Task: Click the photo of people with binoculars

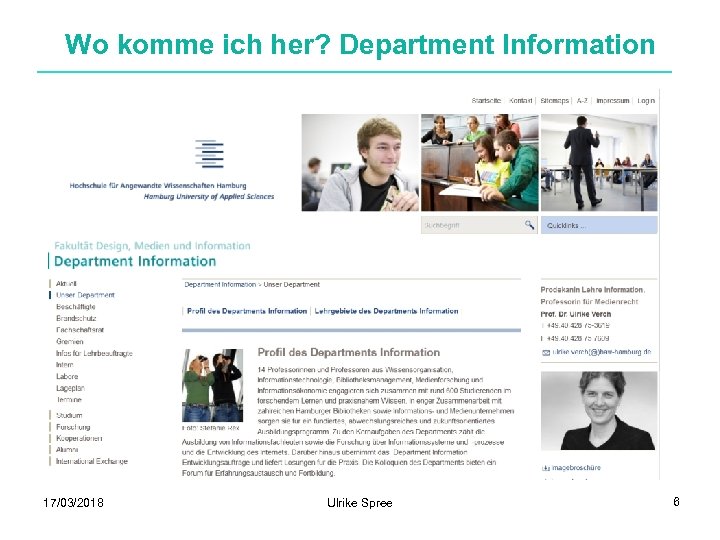Action: click(213, 385)
